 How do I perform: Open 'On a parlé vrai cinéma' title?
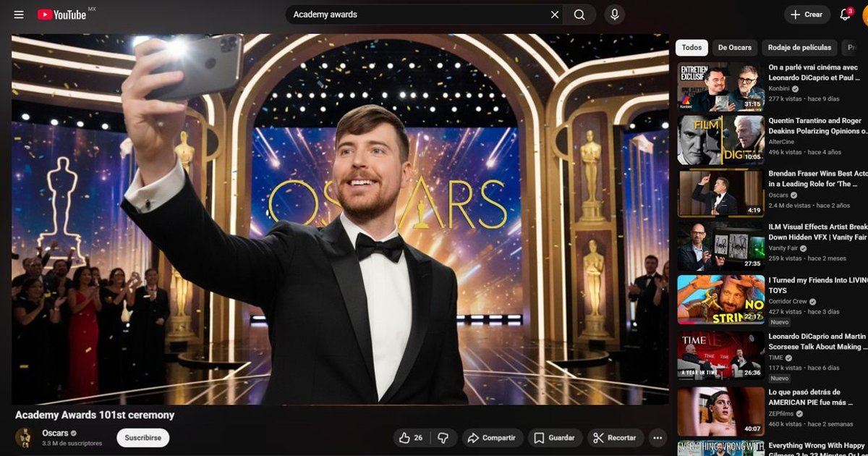(814, 72)
